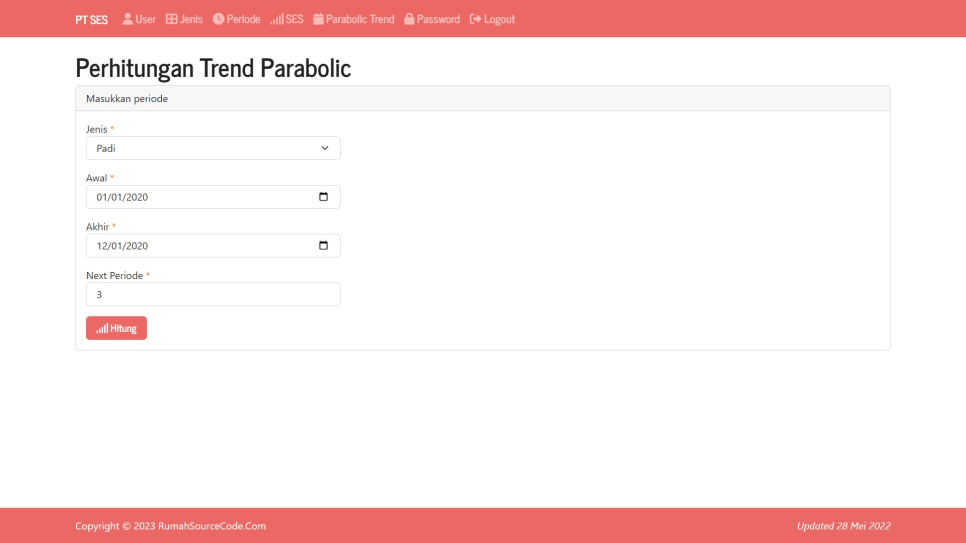Click the Next Periode input field

[x=213, y=294]
